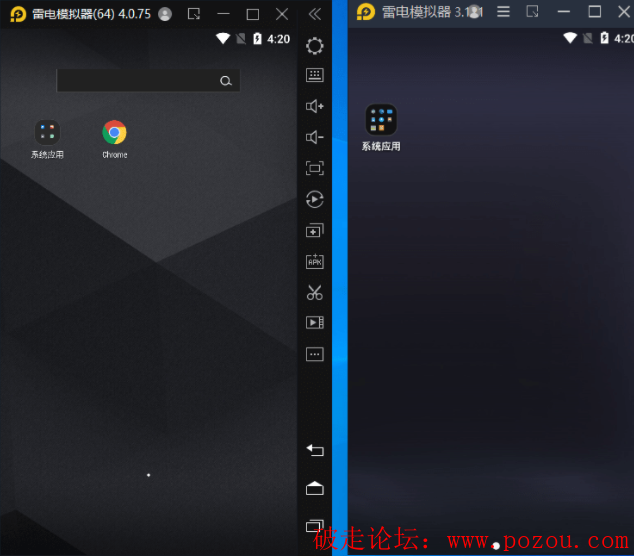Open Chrome app in 4.0.75 emulator
Viewport: 634px width, 556px height.
[114, 140]
